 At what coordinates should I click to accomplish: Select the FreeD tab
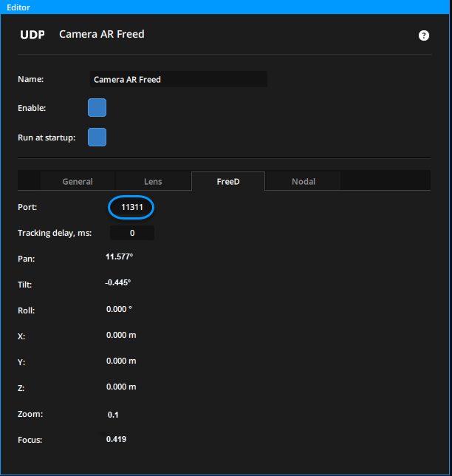pyautogui.click(x=228, y=181)
